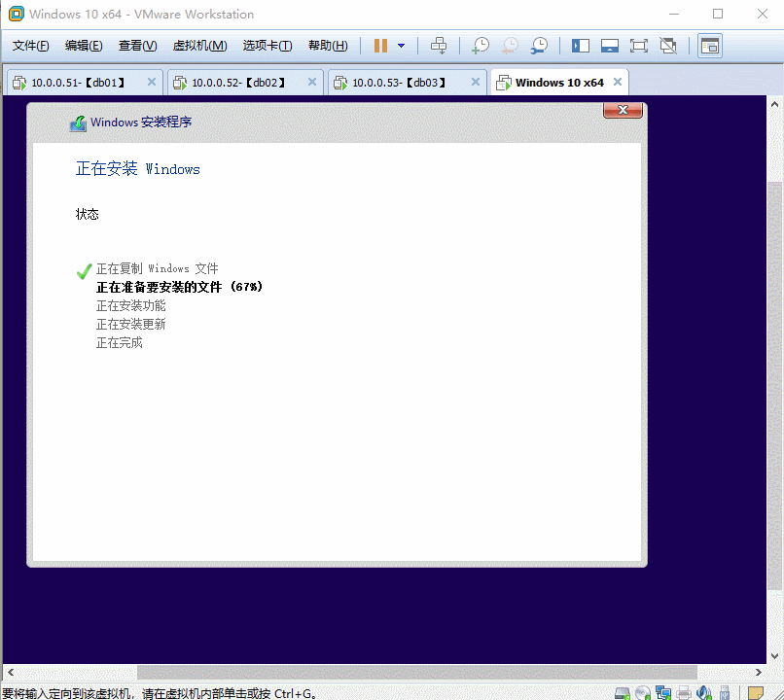The image size is (784, 700).
Task: Click the 正在安装更新 status line
Action: [131, 325]
